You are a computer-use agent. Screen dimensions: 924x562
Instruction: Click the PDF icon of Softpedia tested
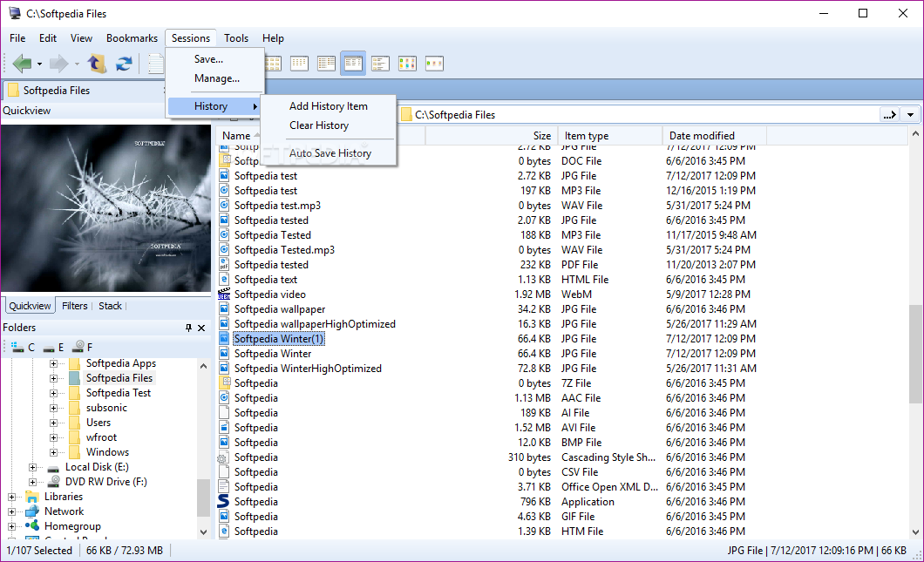[224, 265]
